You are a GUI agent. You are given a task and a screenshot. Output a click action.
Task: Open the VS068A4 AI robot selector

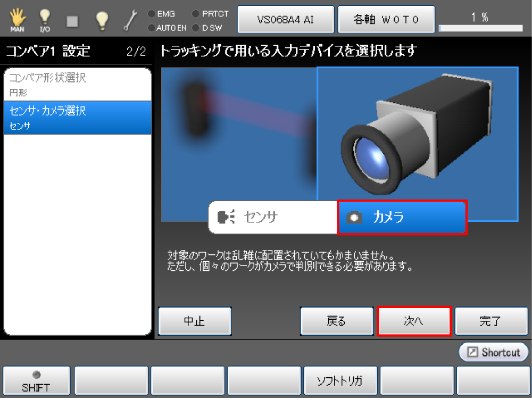pos(286,20)
